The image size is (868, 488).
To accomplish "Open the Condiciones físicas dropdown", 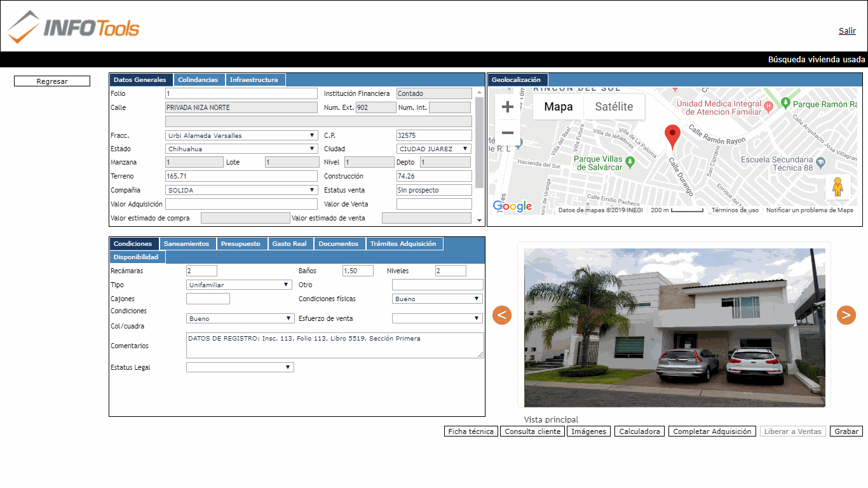I will (437, 299).
